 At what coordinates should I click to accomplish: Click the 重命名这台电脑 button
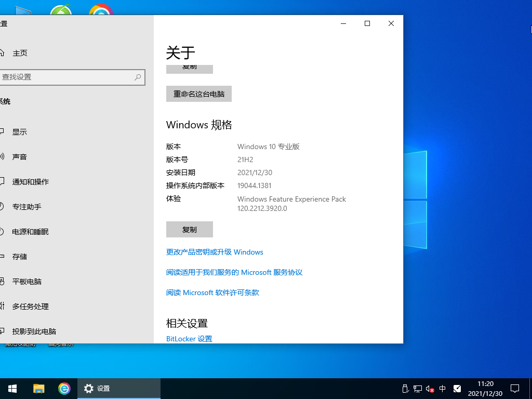coord(198,94)
